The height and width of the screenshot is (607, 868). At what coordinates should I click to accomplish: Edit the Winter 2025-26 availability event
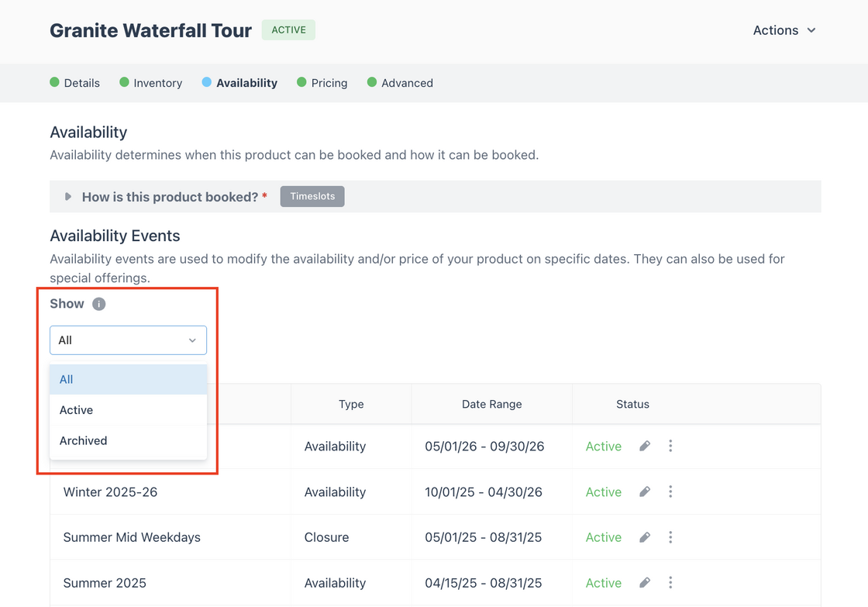[644, 491]
